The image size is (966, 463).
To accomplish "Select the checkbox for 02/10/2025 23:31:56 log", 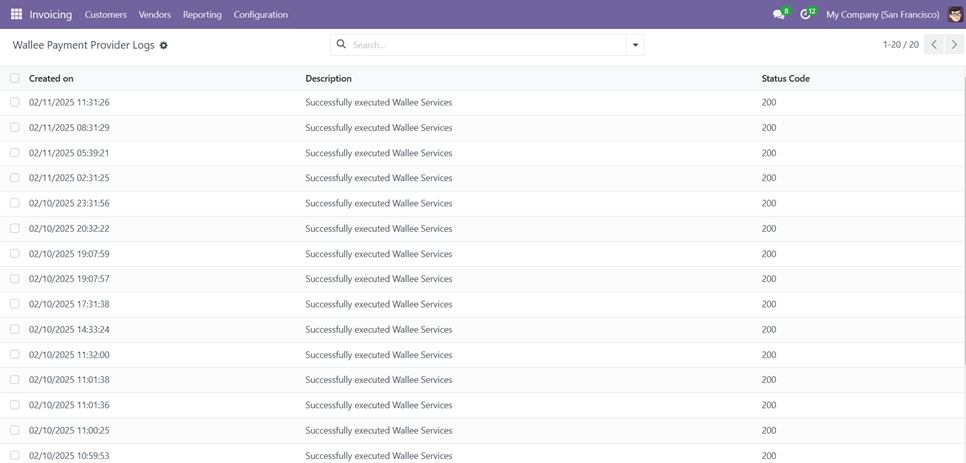I will point(15,203).
